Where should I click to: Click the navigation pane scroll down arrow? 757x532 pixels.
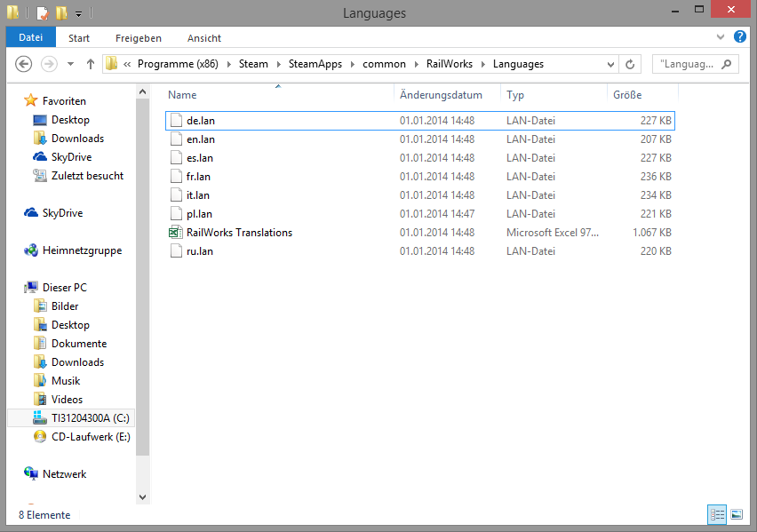[143, 498]
